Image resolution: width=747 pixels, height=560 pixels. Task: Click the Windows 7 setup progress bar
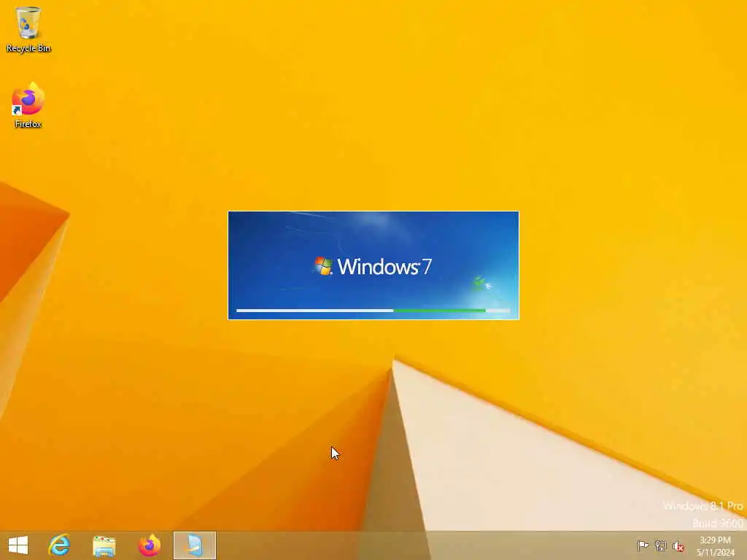pyautogui.click(x=373, y=311)
